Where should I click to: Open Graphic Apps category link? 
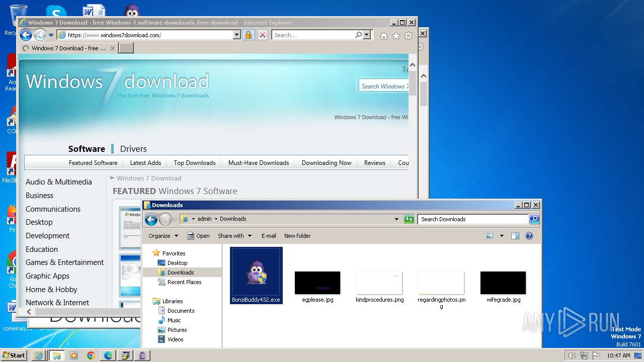click(48, 276)
